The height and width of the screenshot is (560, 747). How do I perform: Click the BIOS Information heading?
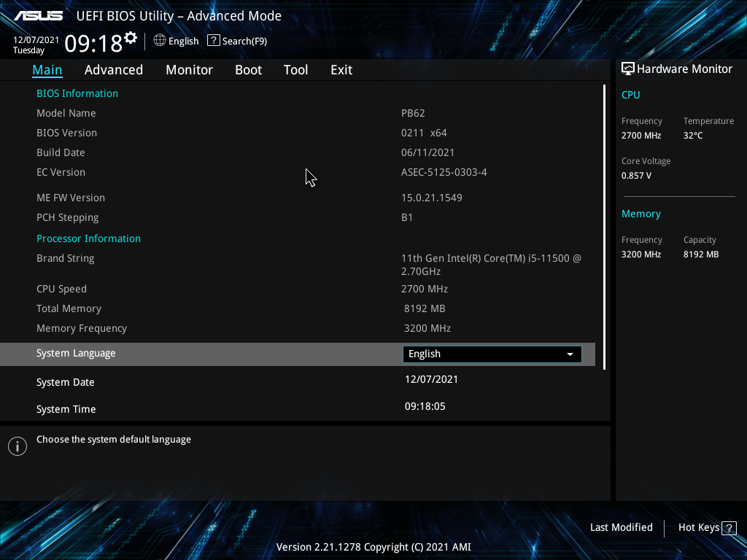tap(77, 93)
